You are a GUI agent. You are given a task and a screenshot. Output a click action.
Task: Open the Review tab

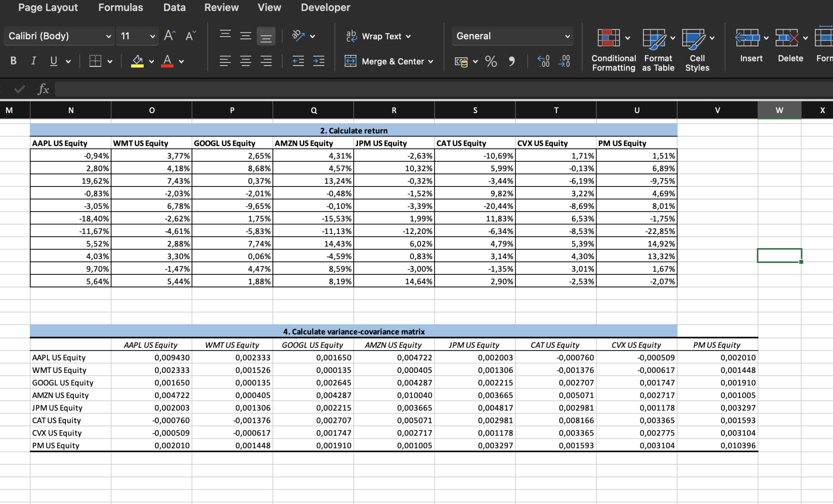221,7
